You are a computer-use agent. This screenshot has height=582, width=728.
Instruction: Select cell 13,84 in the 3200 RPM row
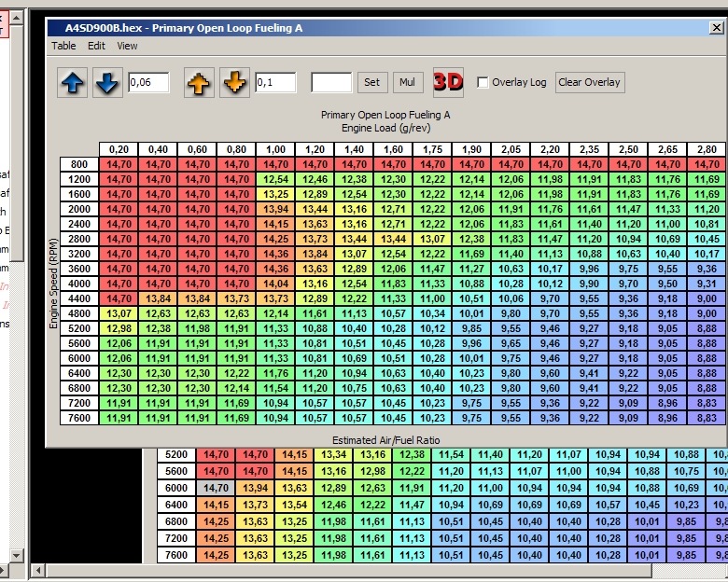[x=315, y=254]
